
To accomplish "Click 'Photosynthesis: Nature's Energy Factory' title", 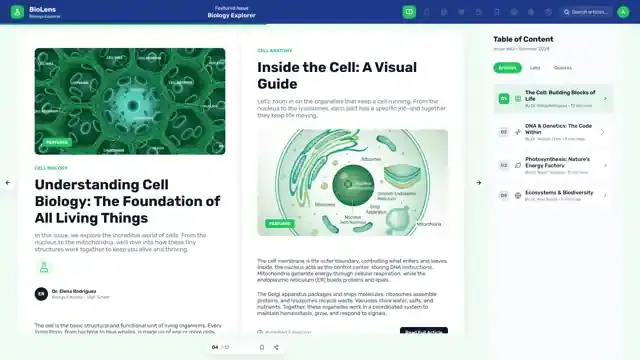I will [557, 162].
